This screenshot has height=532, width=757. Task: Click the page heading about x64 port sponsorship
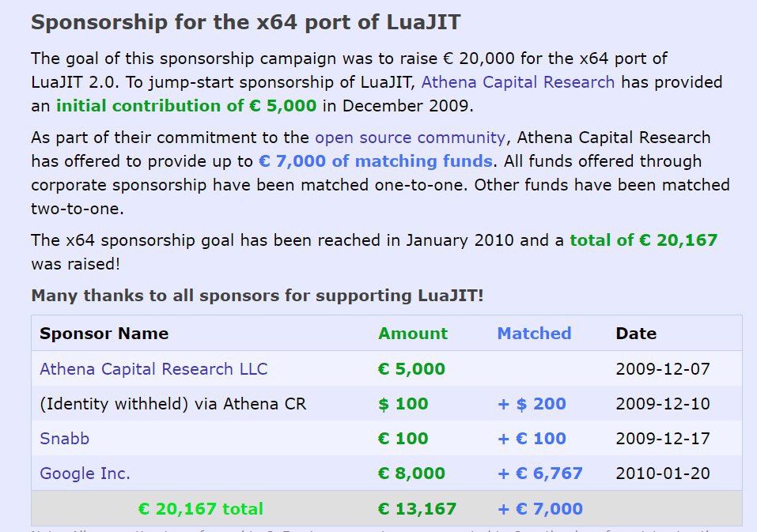click(x=247, y=22)
